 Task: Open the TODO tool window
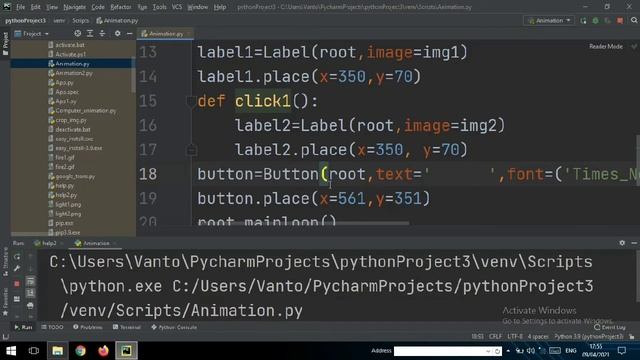tap(52, 327)
